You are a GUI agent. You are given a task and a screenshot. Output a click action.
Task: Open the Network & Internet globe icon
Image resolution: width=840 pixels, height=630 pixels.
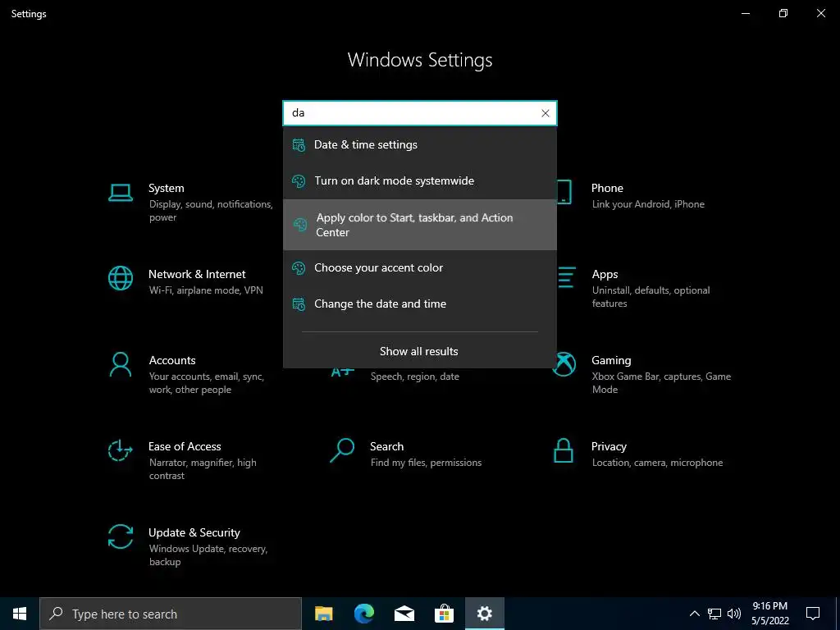point(121,278)
